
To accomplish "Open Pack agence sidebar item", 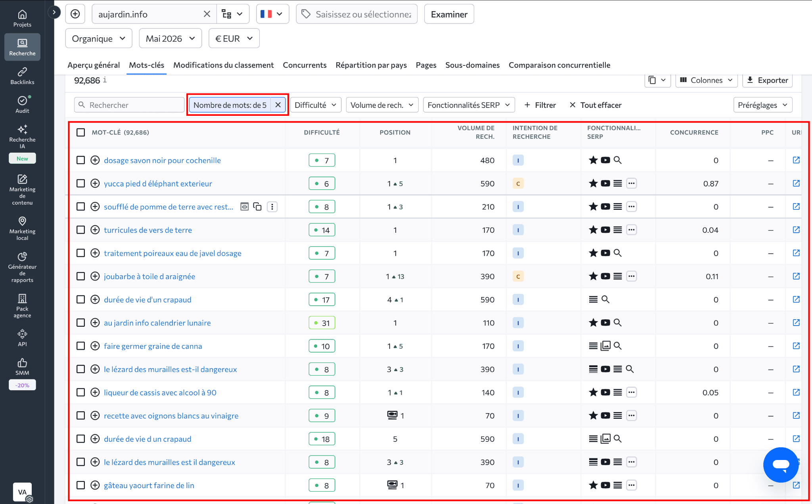I will pyautogui.click(x=22, y=306).
